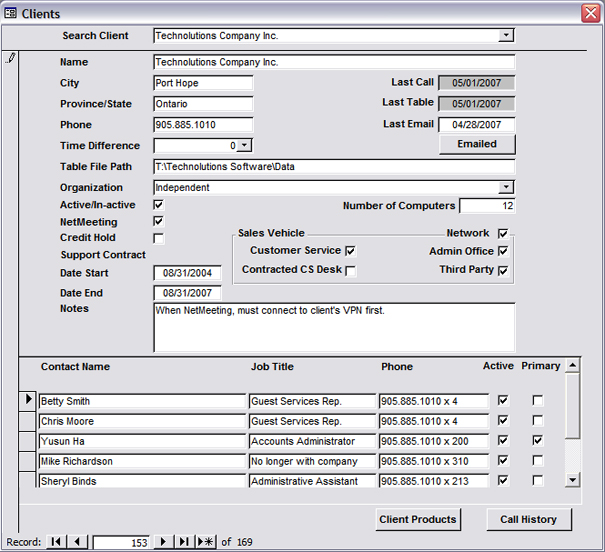
Task: Click phone 905.885.1010 x 310
Action: [434, 461]
